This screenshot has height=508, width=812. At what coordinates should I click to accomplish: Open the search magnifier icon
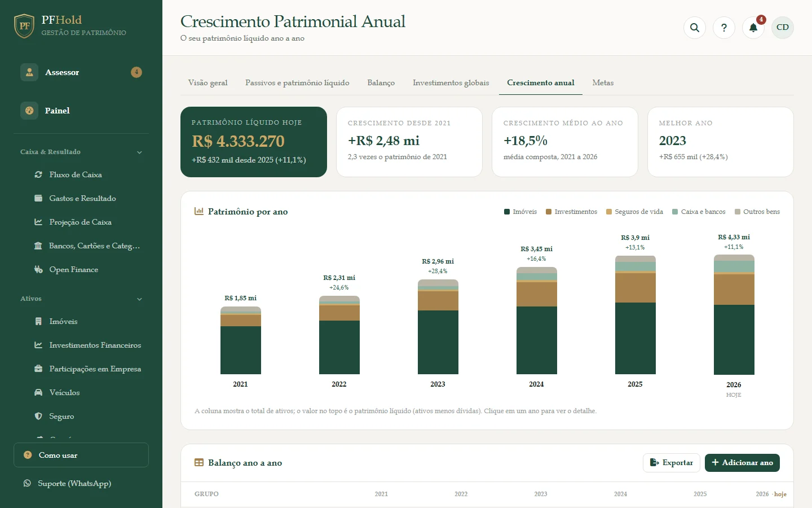tap(695, 27)
